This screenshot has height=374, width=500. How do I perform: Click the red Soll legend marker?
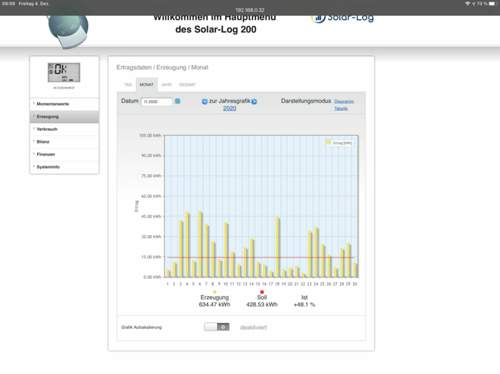pyautogui.click(x=262, y=292)
